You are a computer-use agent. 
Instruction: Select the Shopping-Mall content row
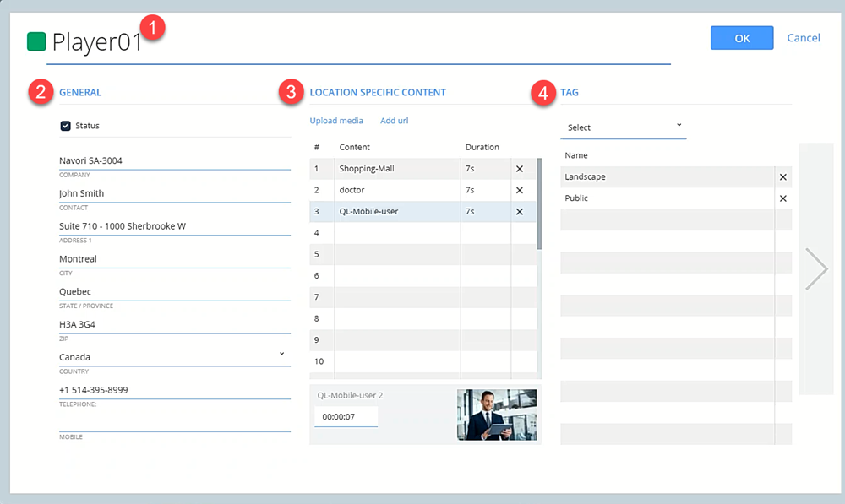[397, 169]
